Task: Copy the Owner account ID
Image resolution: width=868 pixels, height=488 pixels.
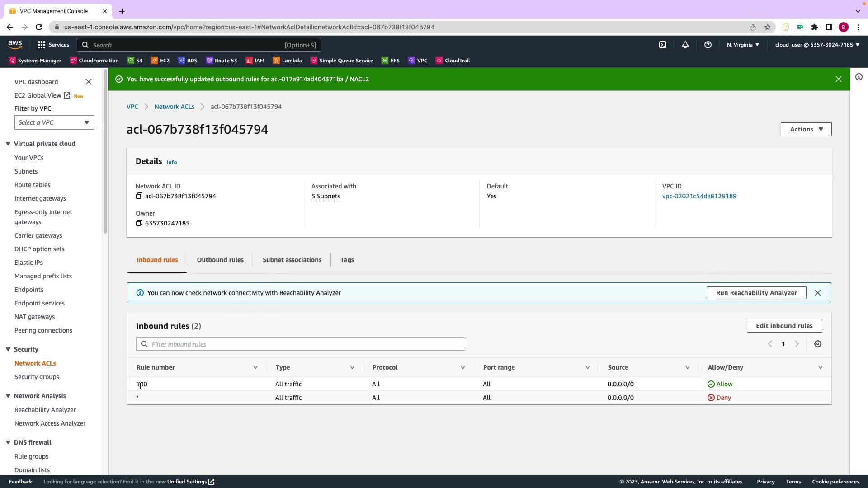Action: click(139, 223)
